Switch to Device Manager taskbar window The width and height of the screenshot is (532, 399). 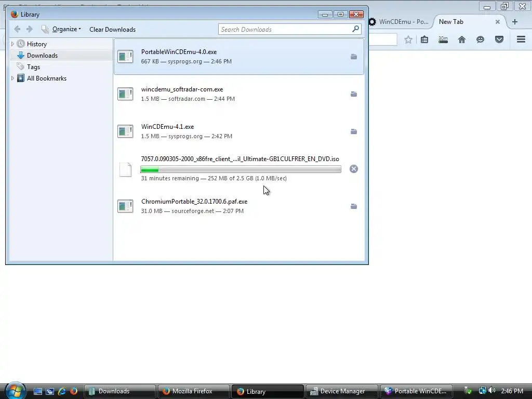point(342,391)
